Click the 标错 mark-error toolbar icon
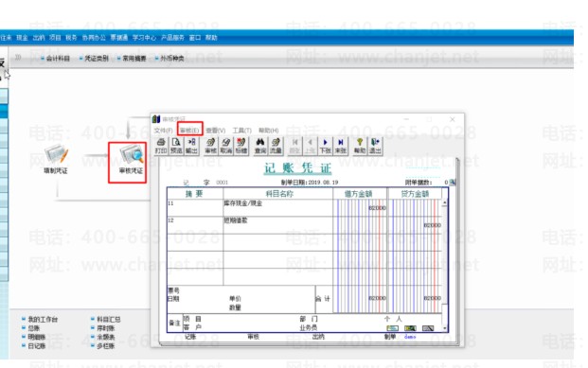Image resolution: width=588 pixels, height=368 pixels. [x=241, y=146]
